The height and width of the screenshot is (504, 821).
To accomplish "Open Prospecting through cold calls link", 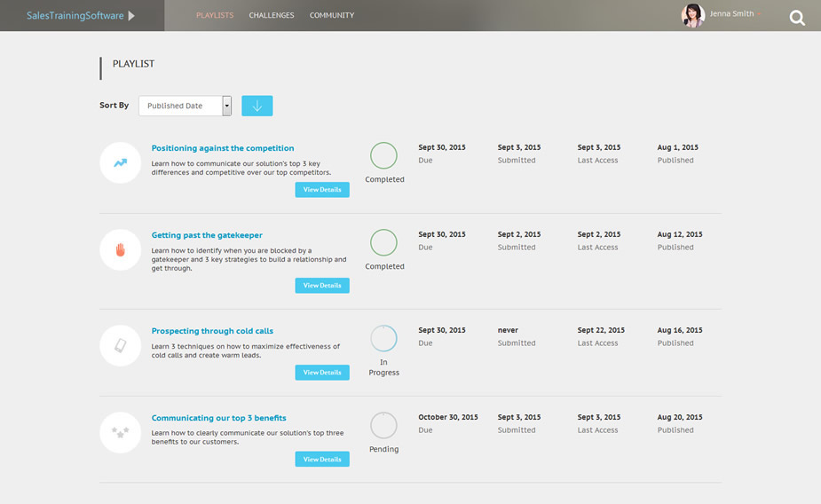I will [212, 331].
